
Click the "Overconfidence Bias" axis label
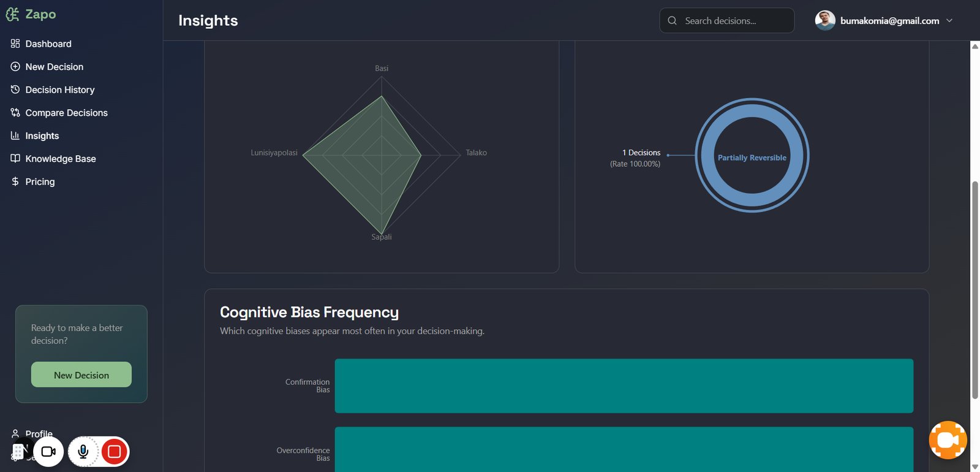coord(303,454)
